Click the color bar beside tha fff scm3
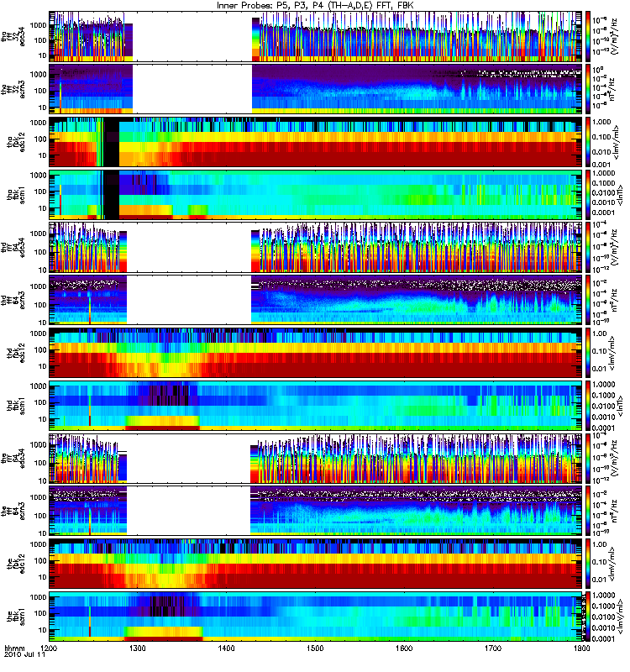The image size is (630, 672). tap(588, 89)
